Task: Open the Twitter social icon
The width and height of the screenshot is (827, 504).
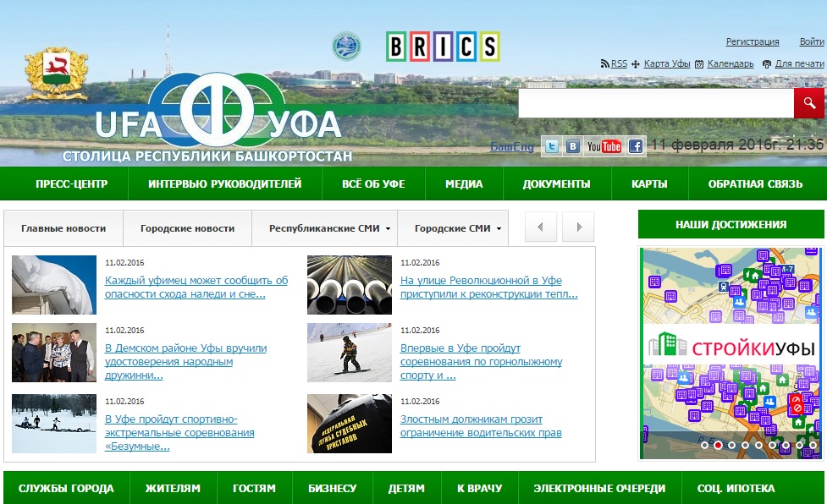Action: [551, 146]
